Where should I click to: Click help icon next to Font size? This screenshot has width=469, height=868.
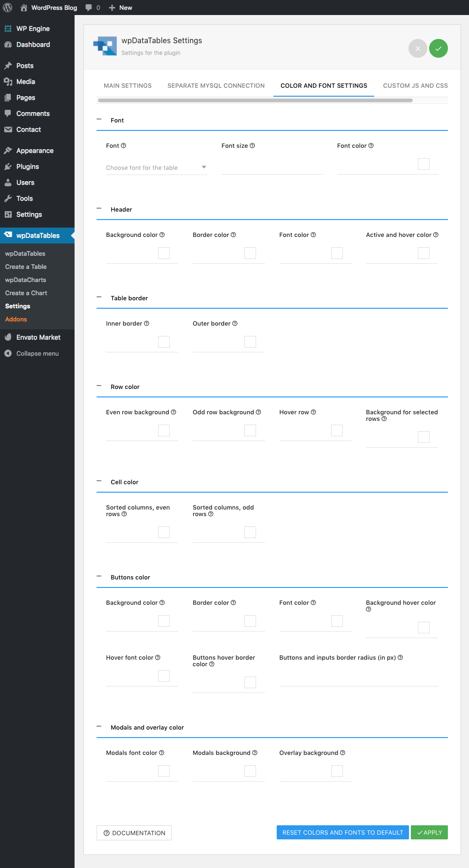(x=252, y=146)
